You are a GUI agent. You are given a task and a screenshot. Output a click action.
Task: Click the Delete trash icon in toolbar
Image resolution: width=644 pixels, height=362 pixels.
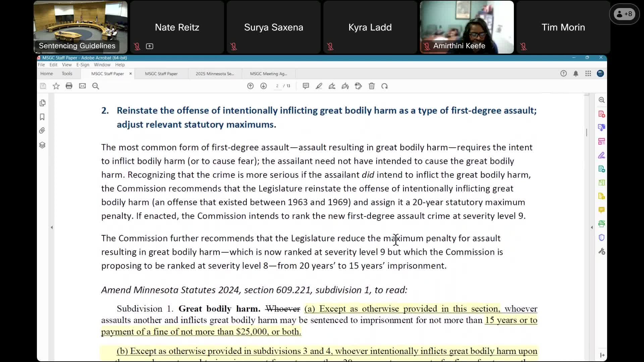(372, 86)
